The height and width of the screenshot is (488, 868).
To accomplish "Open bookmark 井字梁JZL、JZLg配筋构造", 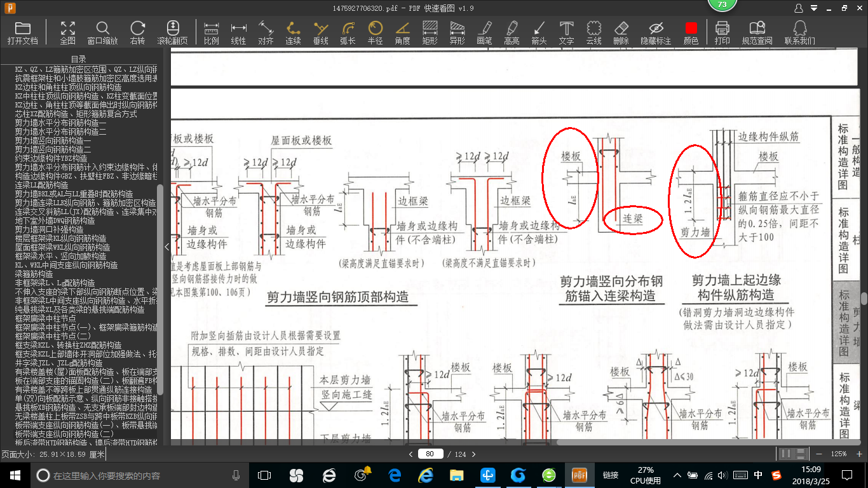I will coord(58,362).
